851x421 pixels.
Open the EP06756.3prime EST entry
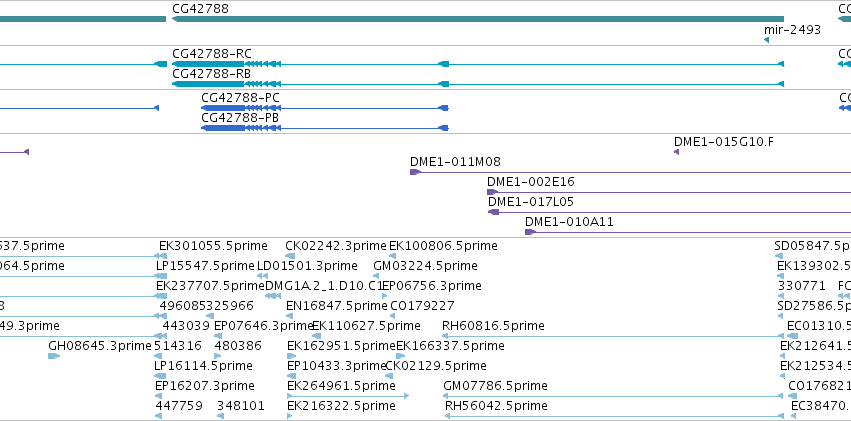pos(431,286)
